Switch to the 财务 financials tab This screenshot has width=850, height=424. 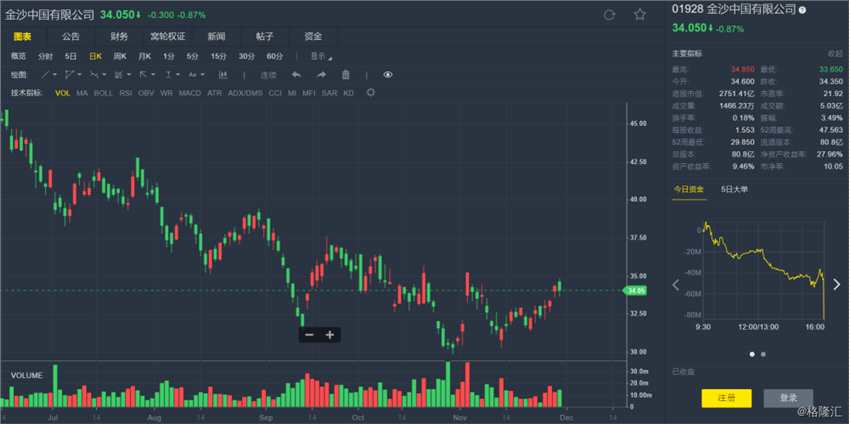(119, 37)
